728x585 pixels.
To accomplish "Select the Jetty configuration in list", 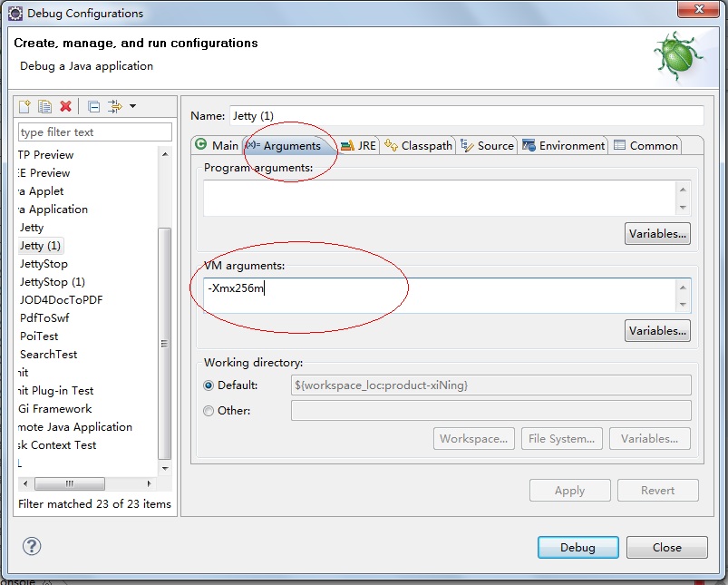I will pos(32,228).
